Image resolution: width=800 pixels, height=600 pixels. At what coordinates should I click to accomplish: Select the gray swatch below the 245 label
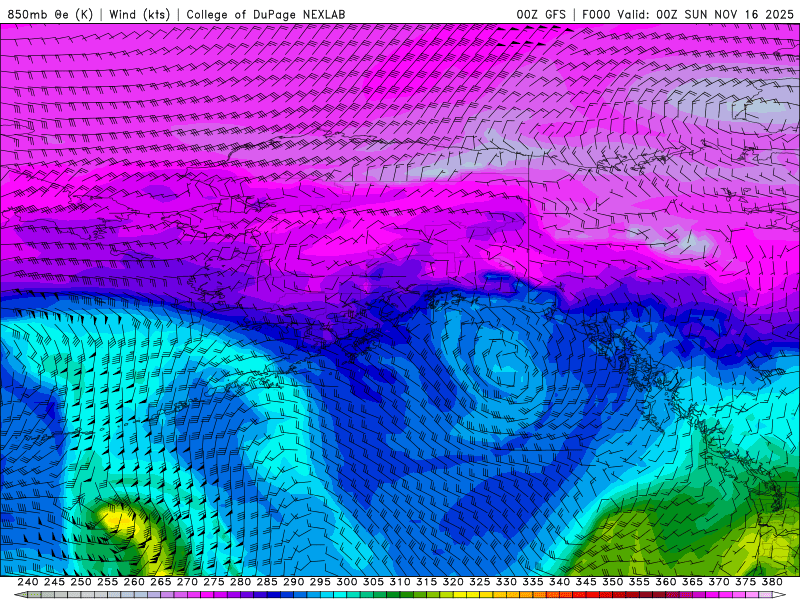tap(47, 595)
